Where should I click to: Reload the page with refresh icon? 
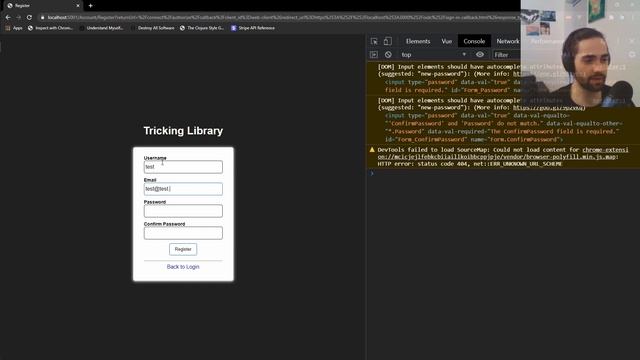(29, 18)
